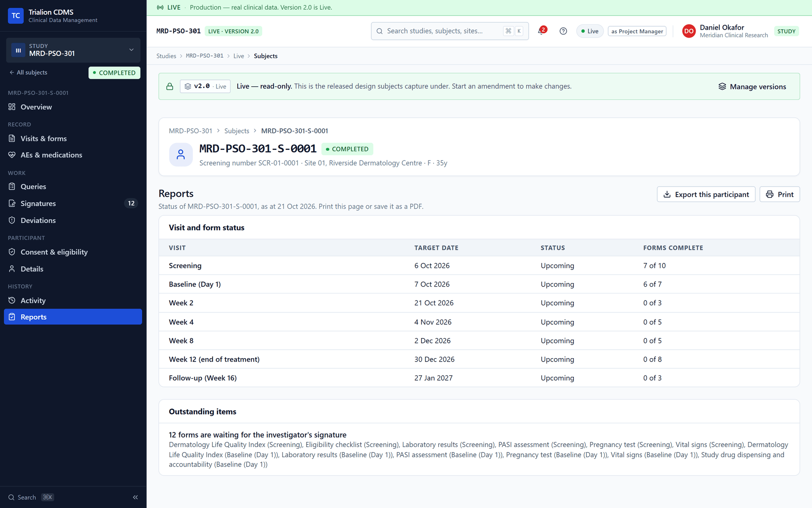Click the notifications bell icon
This screenshot has height=508, width=812.
541,31
